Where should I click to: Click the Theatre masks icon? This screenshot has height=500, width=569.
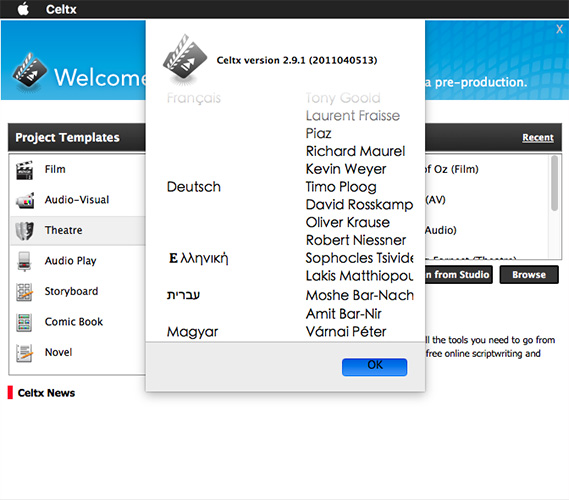[x=24, y=231]
